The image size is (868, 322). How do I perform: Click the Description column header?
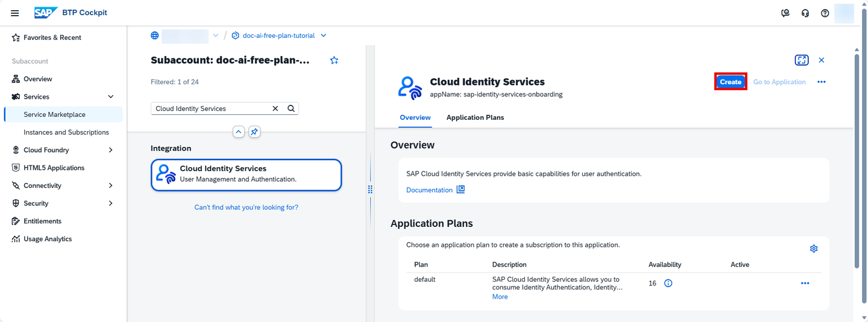pos(509,265)
